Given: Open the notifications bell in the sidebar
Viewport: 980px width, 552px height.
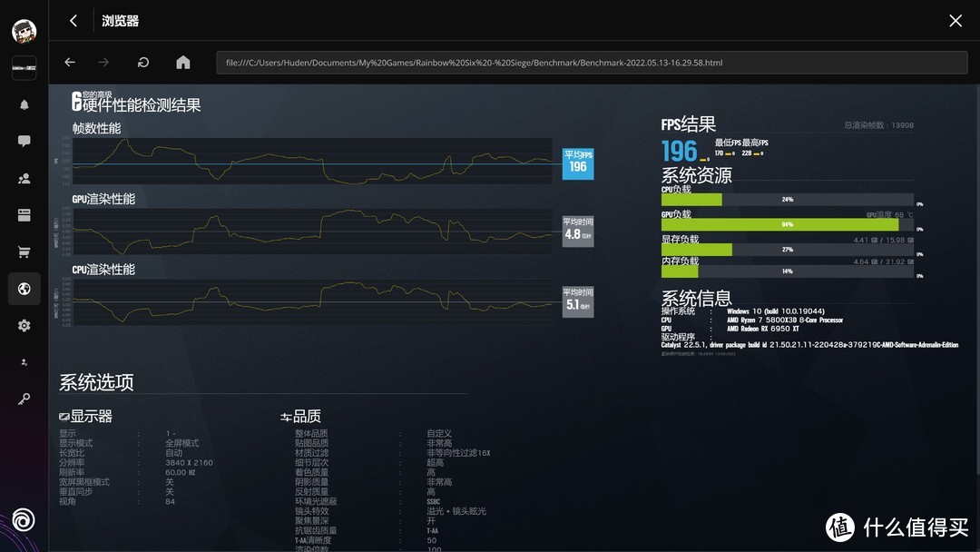Looking at the screenshot, I should 24,104.
